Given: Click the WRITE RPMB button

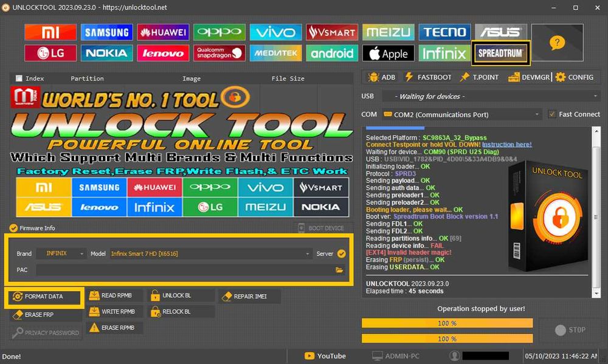Looking at the screenshot, I should click(x=114, y=312).
